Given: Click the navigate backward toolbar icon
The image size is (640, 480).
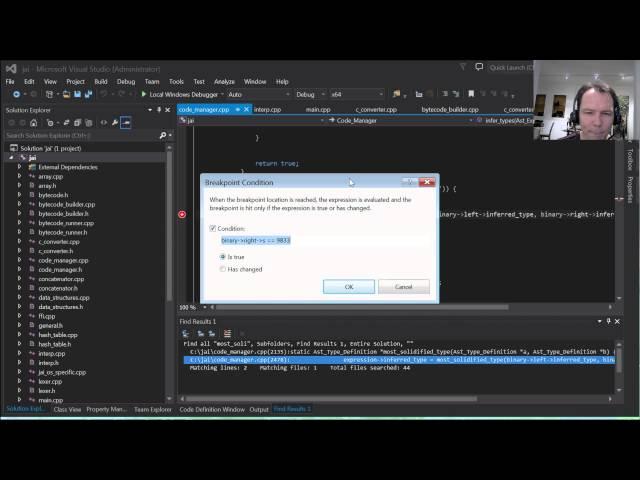Looking at the screenshot, I should pyautogui.click(x=16, y=94).
